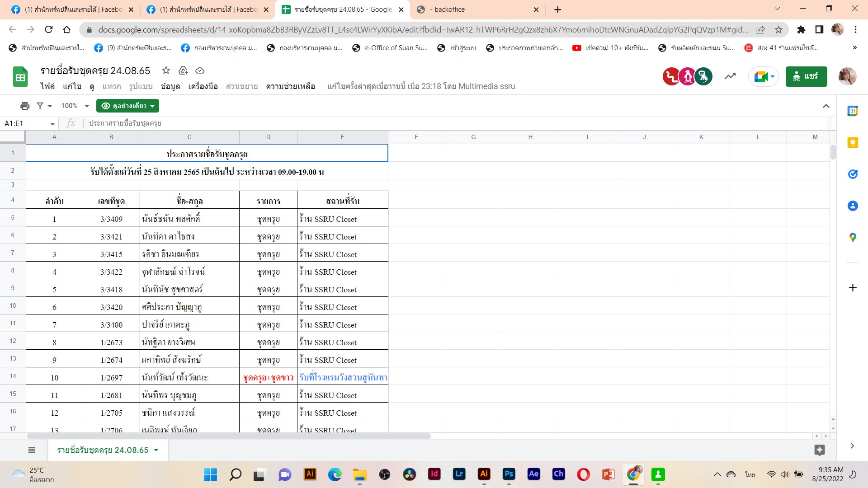Collapse the menus with the up chevron
The height and width of the screenshot is (488, 868).
pos(826,106)
